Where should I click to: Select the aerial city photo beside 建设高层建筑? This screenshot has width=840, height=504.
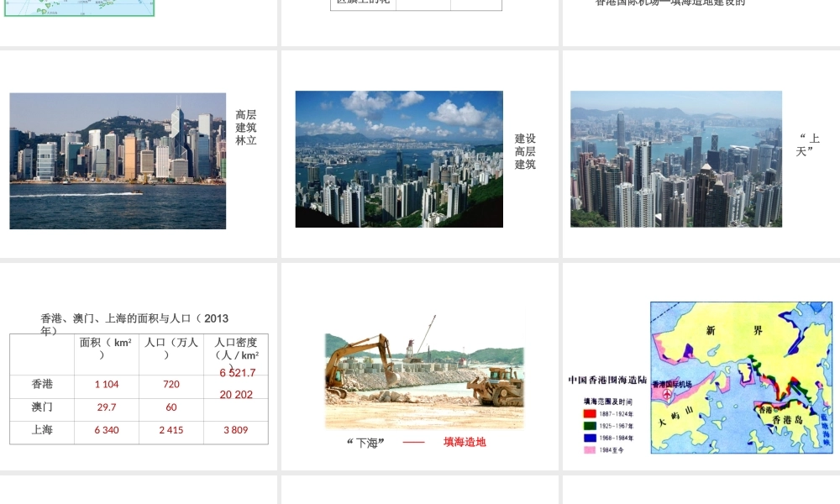399,159
